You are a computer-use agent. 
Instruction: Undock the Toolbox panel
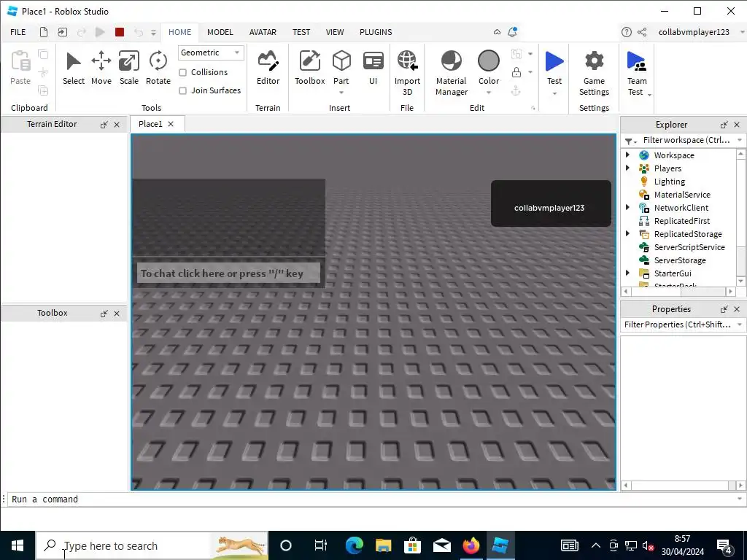pyautogui.click(x=104, y=314)
